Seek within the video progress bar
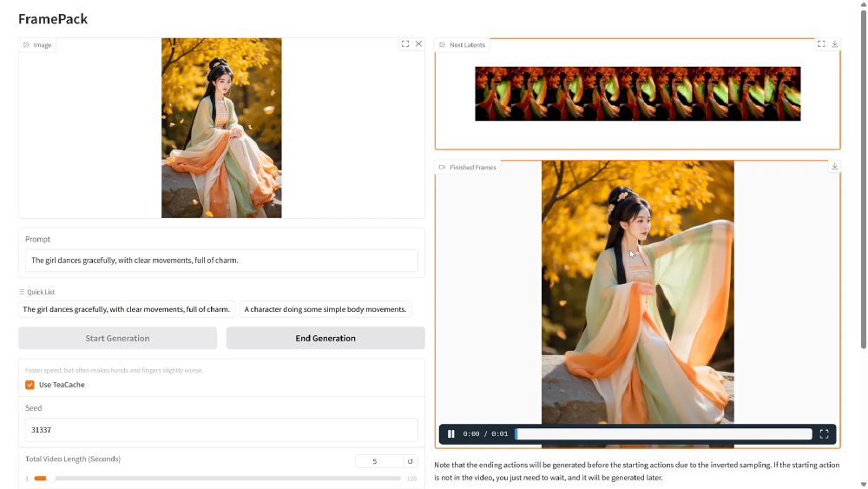868x489 pixels. (x=664, y=434)
